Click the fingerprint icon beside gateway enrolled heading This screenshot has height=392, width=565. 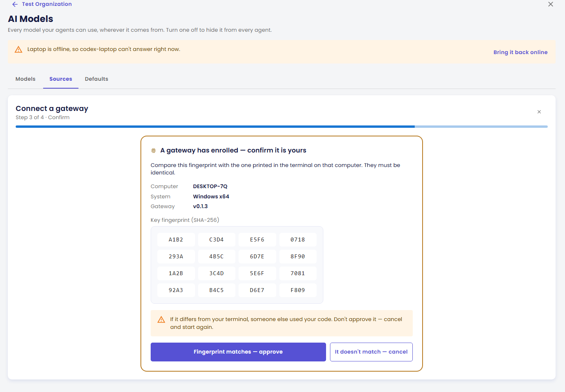point(153,151)
